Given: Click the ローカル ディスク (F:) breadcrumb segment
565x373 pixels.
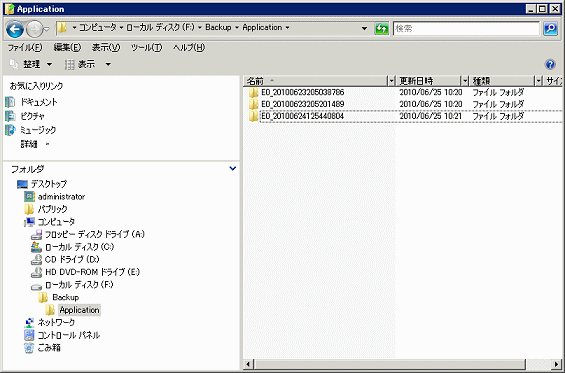Looking at the screenshot, I should (160, 27).
